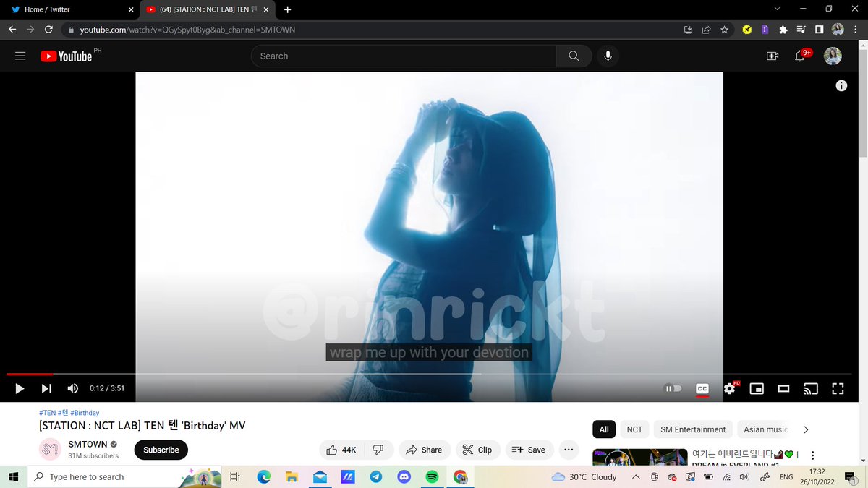Share the video

(x=424, y=450)
